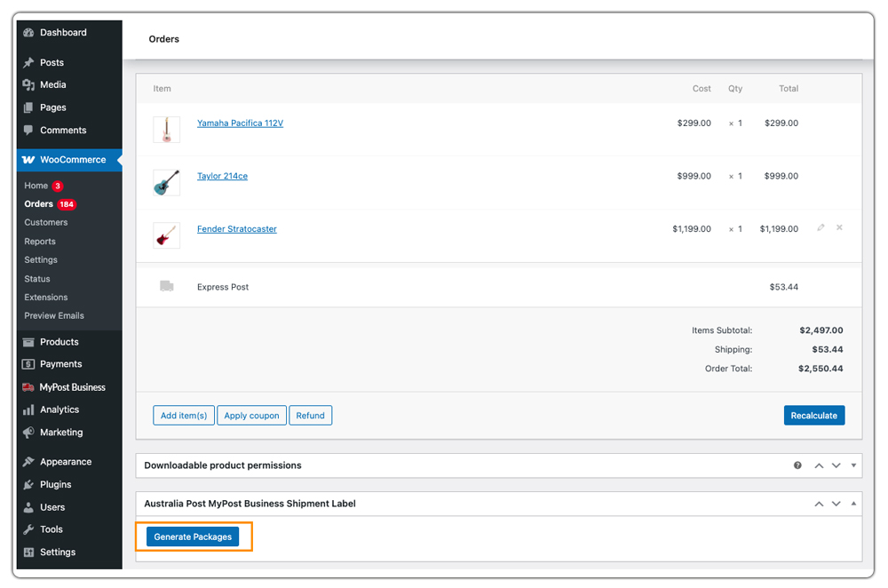Open the Customers submenu
The width and height of the screenshot is (888, 588).
coord(46,223)
